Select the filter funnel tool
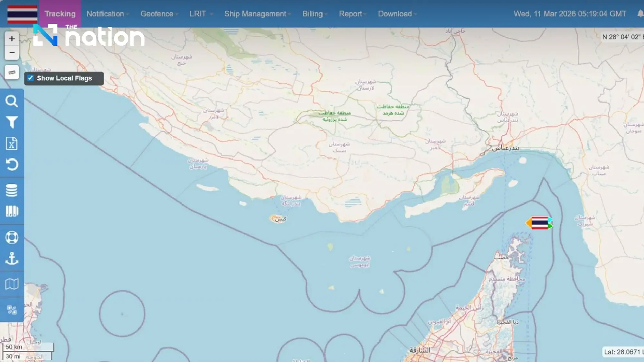This screenshot has width=644, height=362. tap(12, 122)
